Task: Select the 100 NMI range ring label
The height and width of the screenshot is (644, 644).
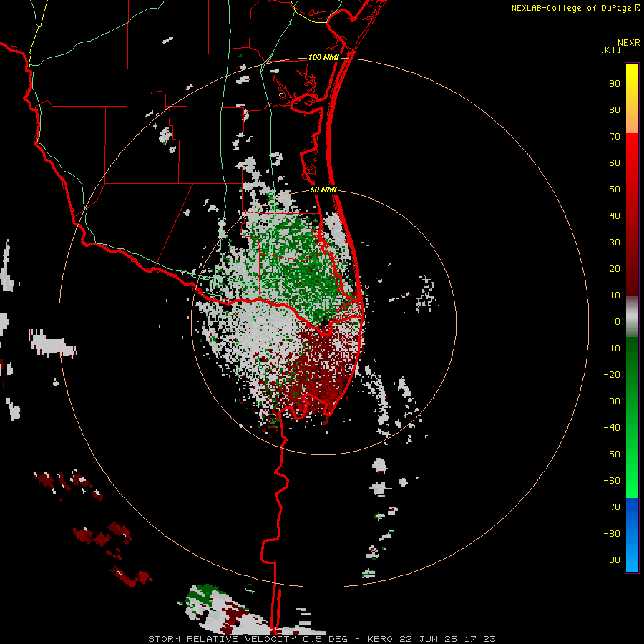Action: click(323, 57)
